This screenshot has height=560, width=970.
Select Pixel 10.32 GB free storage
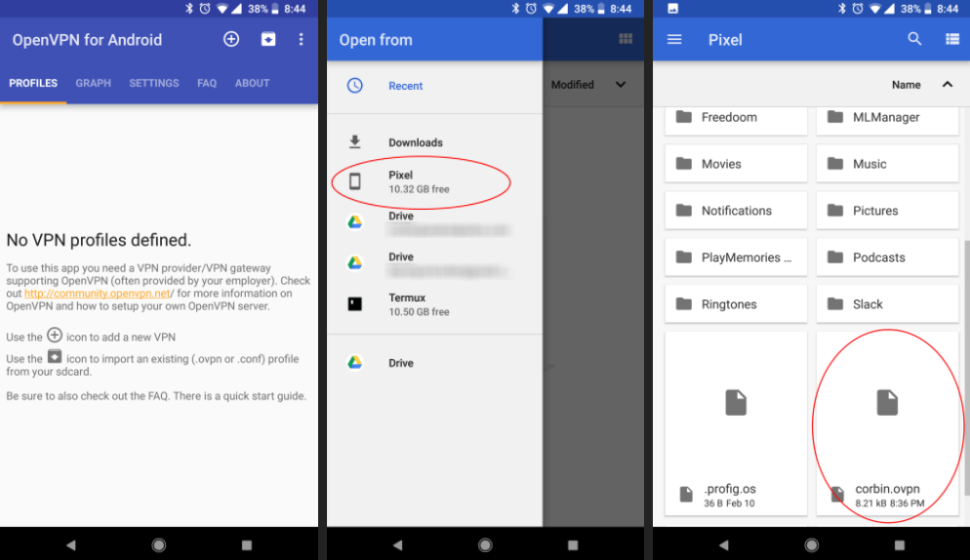(434, 181)
